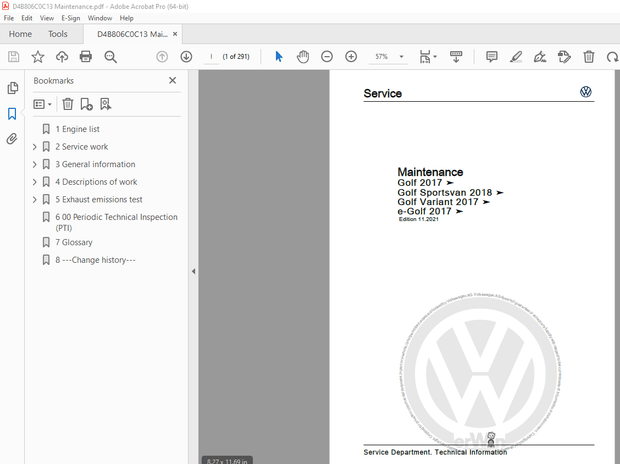Collapse navigation pane with arrow handle
The image size is (620, 464).
[x=193, y=271]
